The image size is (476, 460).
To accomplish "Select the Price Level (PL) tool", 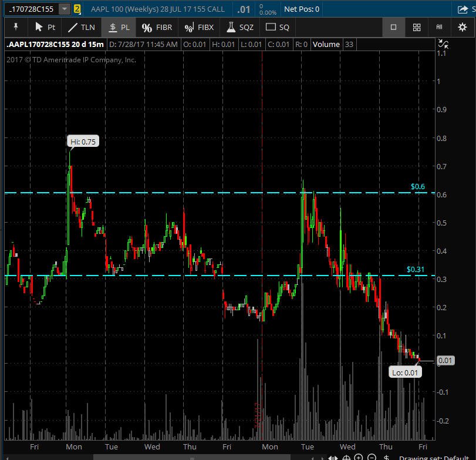I will tap(119, 28).
